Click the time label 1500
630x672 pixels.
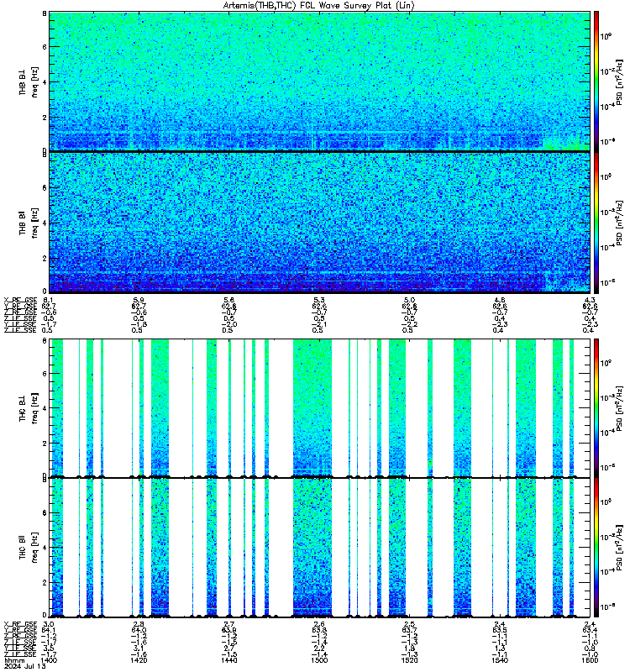[319, 660]
